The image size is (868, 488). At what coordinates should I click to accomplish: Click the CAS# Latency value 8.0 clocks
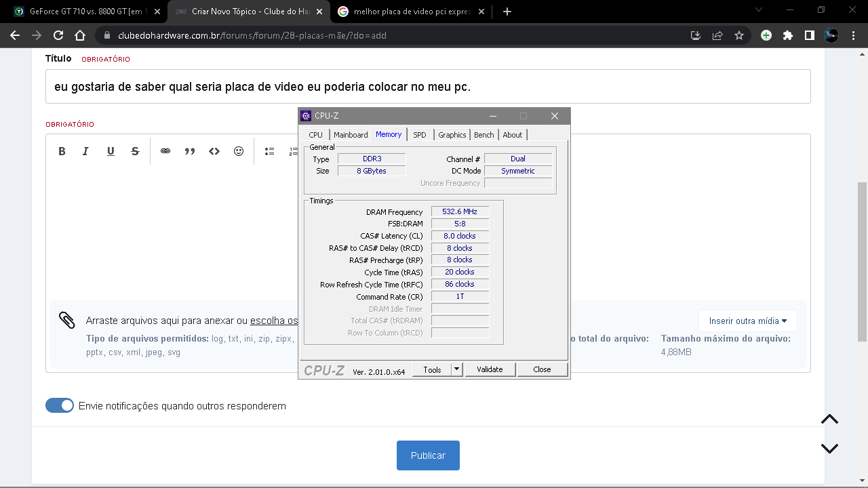click(460, 236)
